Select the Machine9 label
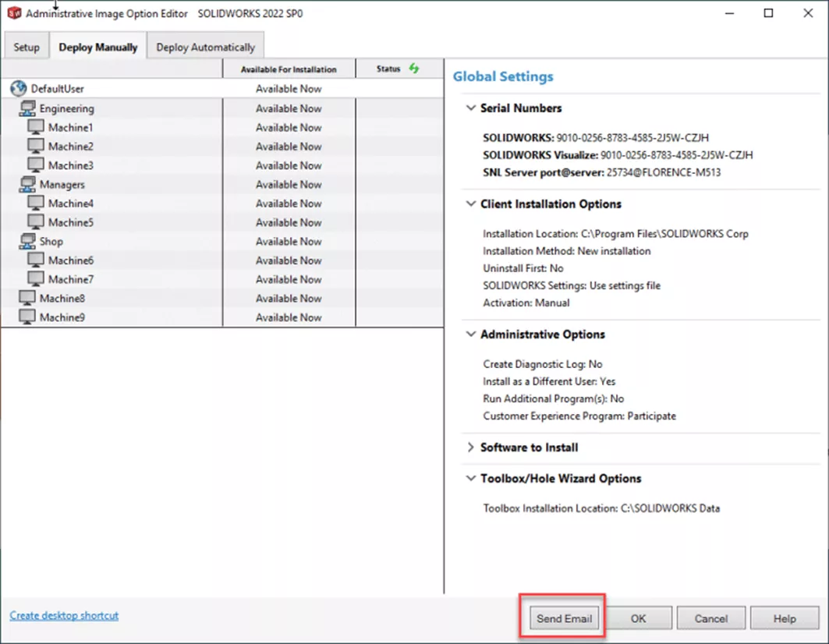Viewport: 829px width, 644px height. (x=62, y=317)
